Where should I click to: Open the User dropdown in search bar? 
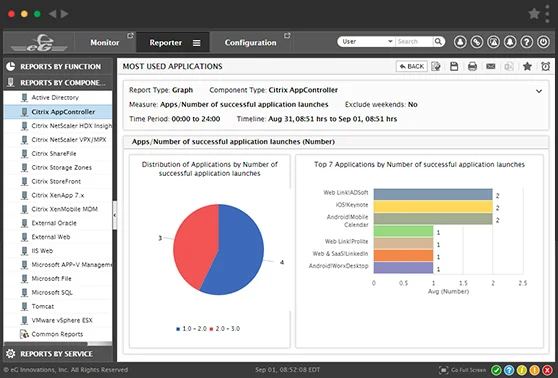(x=367, y=42)
